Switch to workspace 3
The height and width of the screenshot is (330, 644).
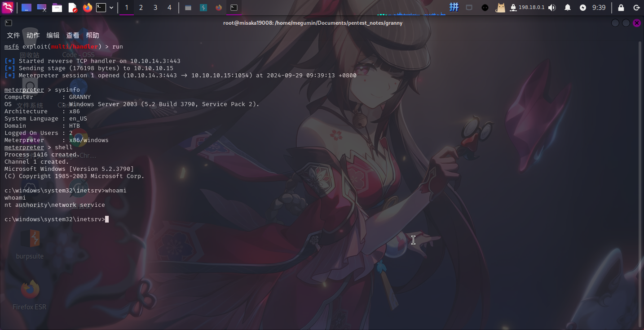pyautogui.click(x=155, y=8)
